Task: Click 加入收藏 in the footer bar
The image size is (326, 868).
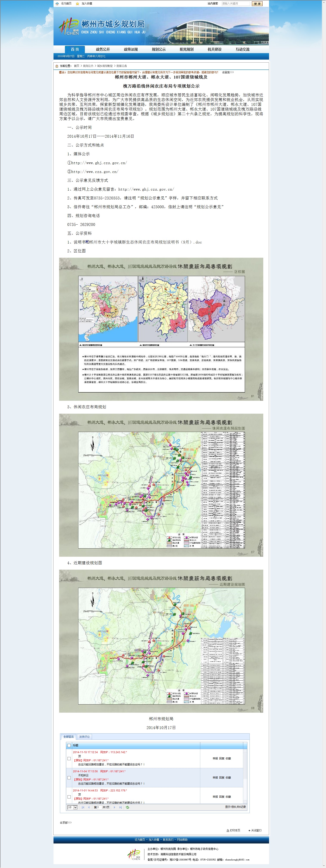Action: pyautogui.click(x=154, y=839)
